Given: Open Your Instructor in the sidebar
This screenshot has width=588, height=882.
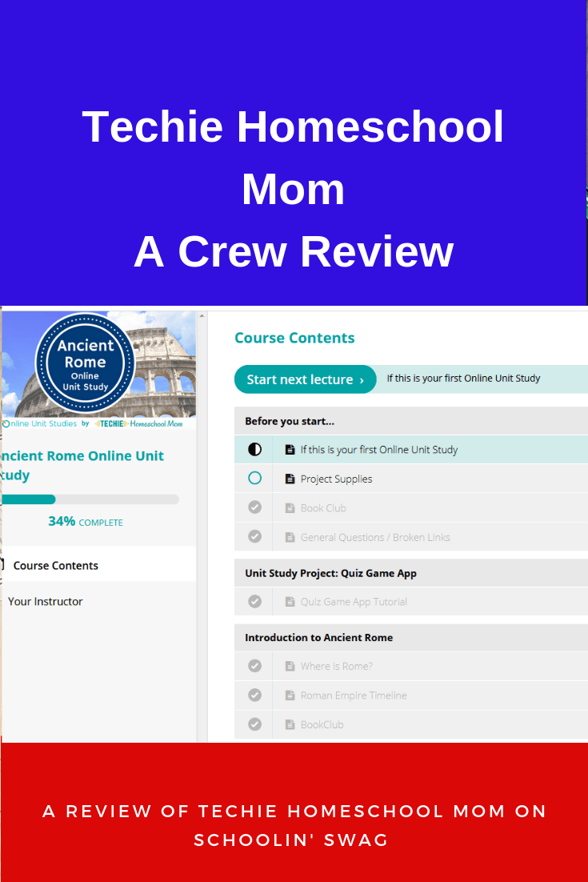Looking at the screenshot, I should click(x=46, y=601).
